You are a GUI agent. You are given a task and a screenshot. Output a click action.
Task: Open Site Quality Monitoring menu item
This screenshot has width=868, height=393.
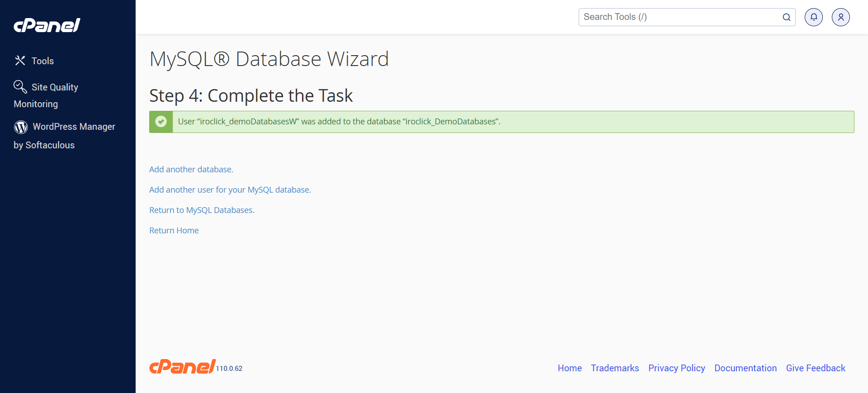55,87
